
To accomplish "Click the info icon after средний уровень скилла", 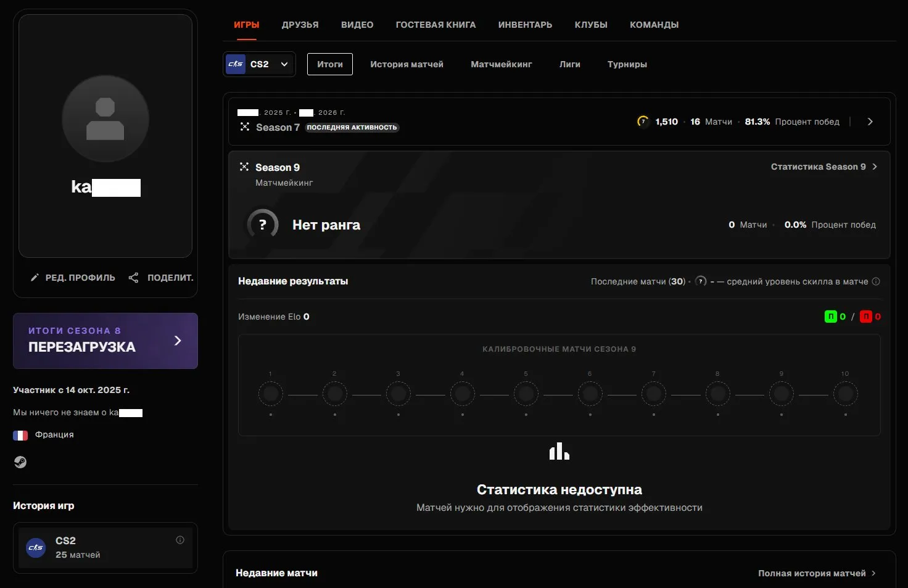I will click(876, 281).
